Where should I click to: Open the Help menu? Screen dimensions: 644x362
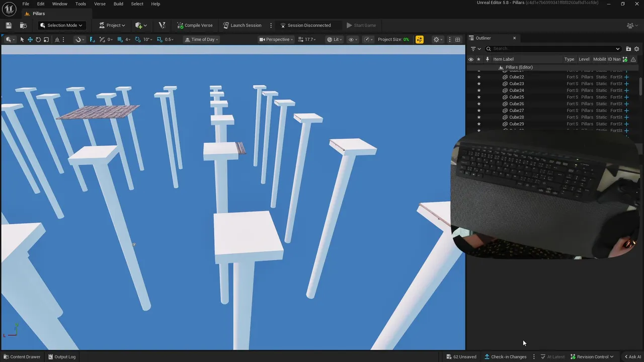(156, 4)
